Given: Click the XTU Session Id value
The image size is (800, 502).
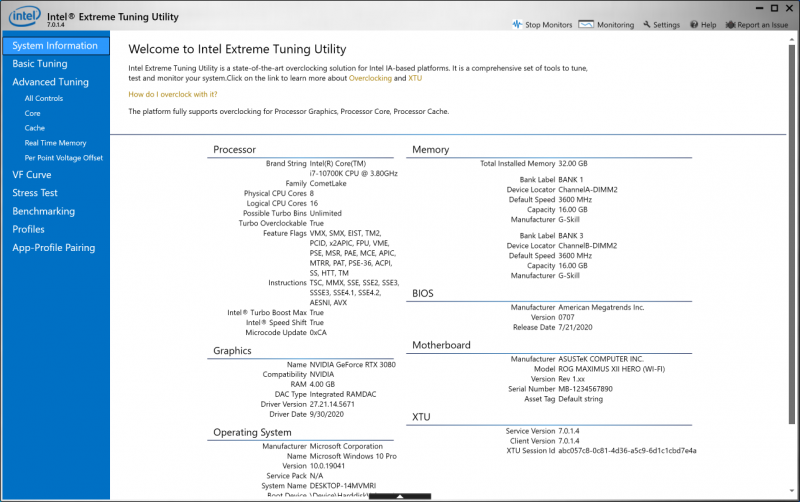Looking at the screenshot, I should point(627,450).
